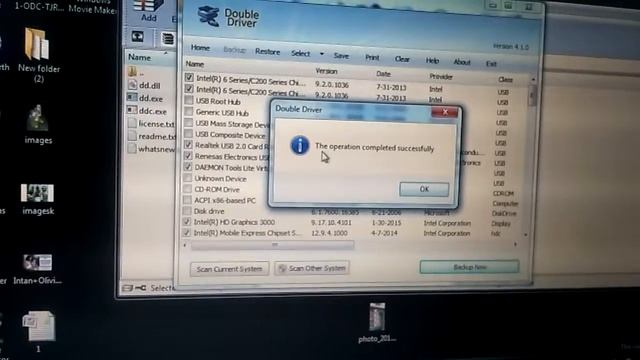Click Save in Double Driver toolbar
Screen dimensions: 640x360
pos(341,56)
